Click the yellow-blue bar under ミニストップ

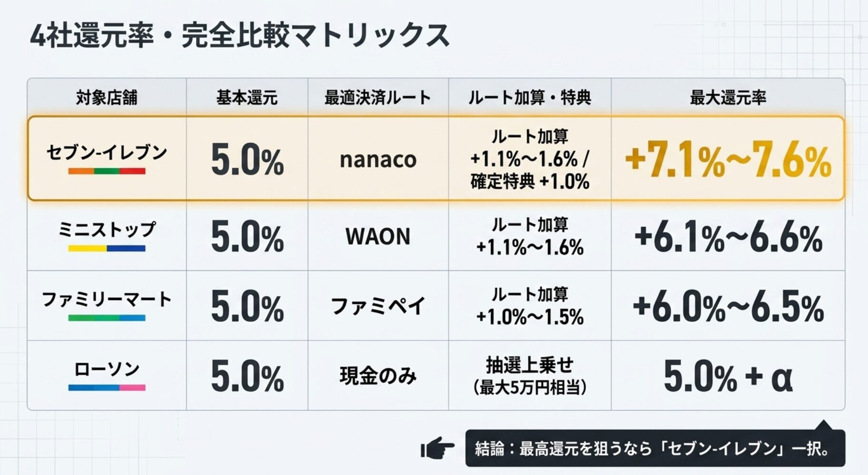click(x=107, y=248)
